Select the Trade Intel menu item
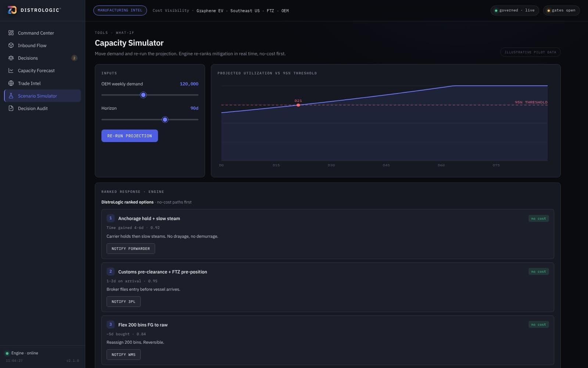 point(42,83)
